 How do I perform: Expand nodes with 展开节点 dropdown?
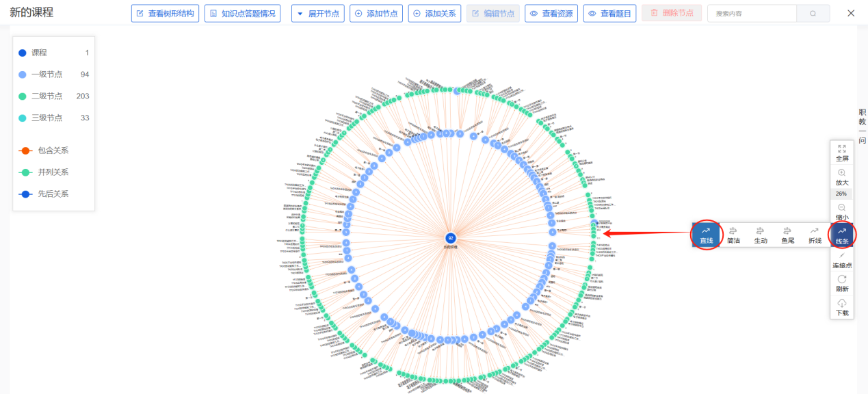[x=317, y=14]
